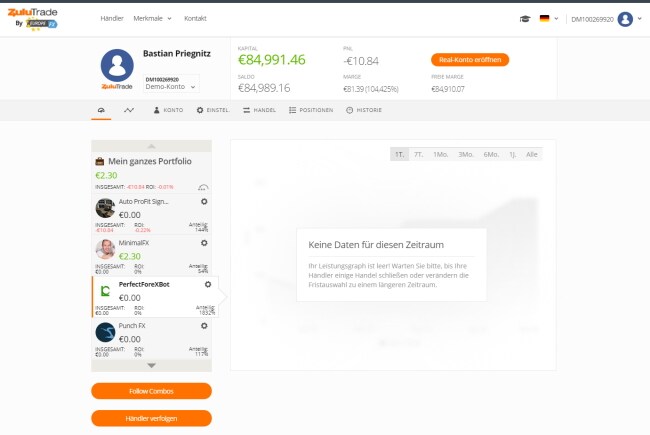The height and width of the screenshot is (435, 650).
Task: Open settings gear for PerfectForeXBot
Action: [208, 284]
